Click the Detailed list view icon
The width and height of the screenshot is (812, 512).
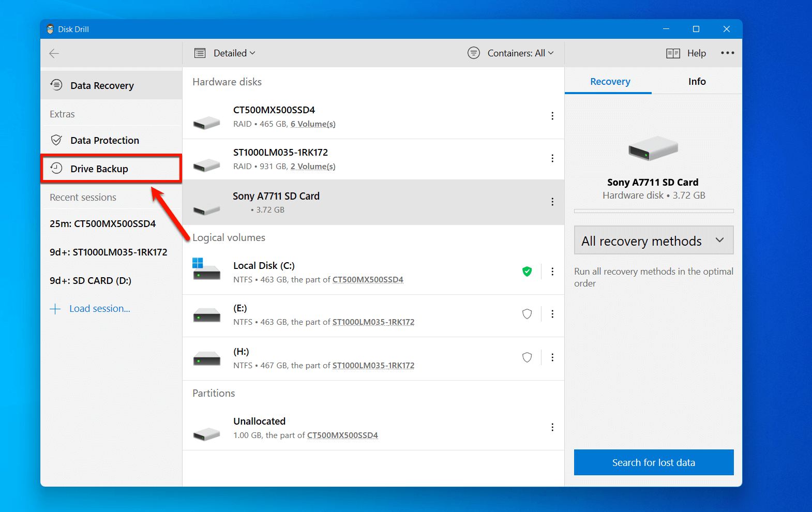click(200, 53)
